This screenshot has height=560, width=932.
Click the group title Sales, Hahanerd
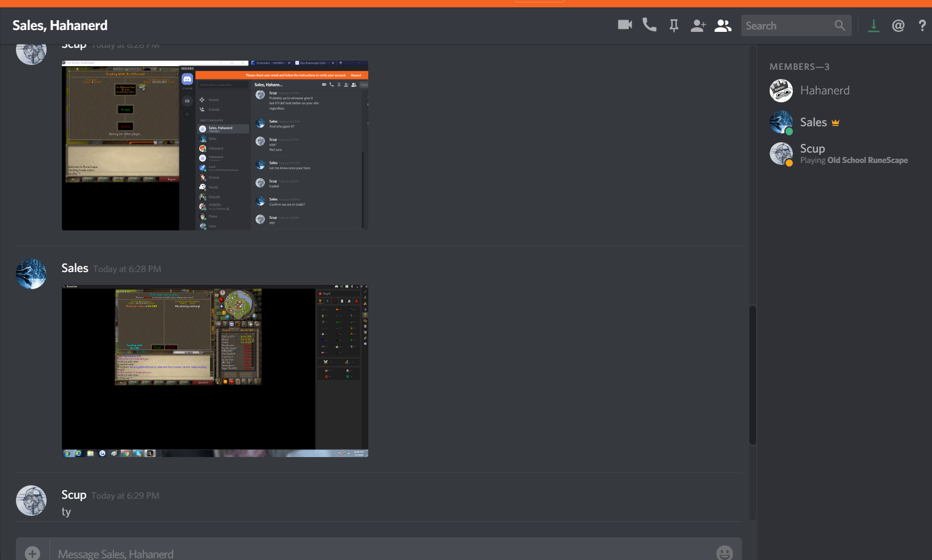click(x=60, y=26)
